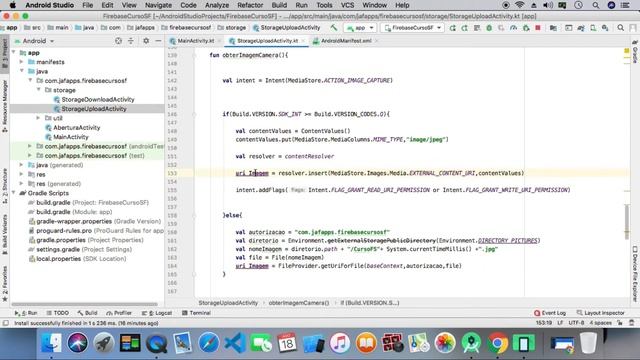640x360 pixels.
Task: Expand the res folder node
Action: click(x=22, y=174)
